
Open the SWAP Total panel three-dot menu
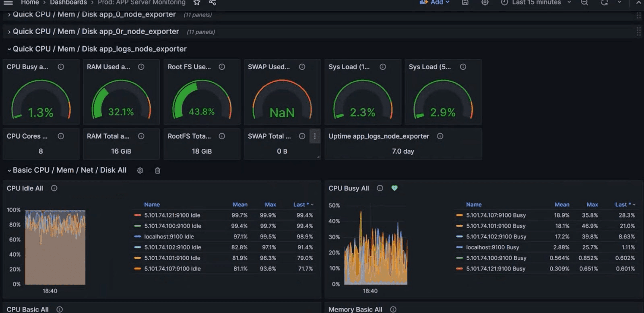[315, 136]
